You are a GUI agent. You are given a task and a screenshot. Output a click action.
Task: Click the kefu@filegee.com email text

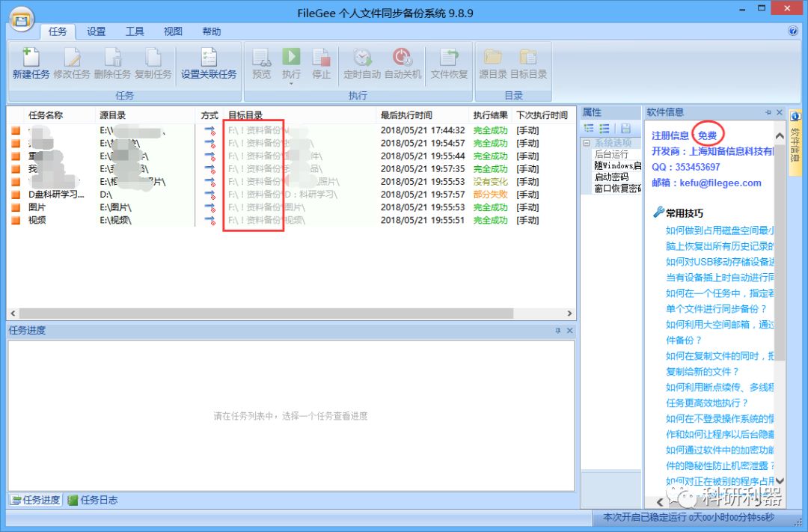[720, 183]
